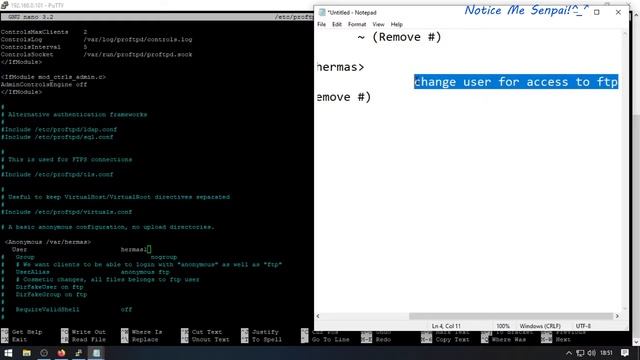Open the network status tray icon
The height and width of the screenshot is (360, 640).
(580, 353)
